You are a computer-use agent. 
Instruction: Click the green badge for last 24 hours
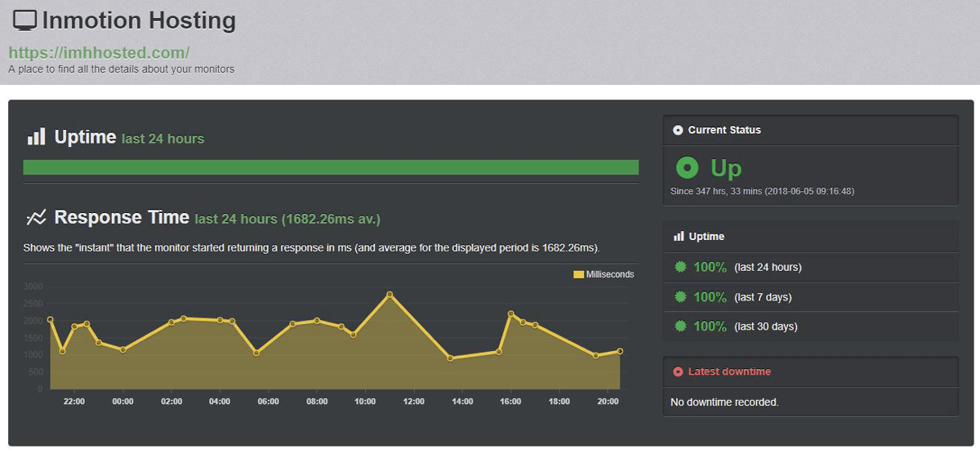680,267
